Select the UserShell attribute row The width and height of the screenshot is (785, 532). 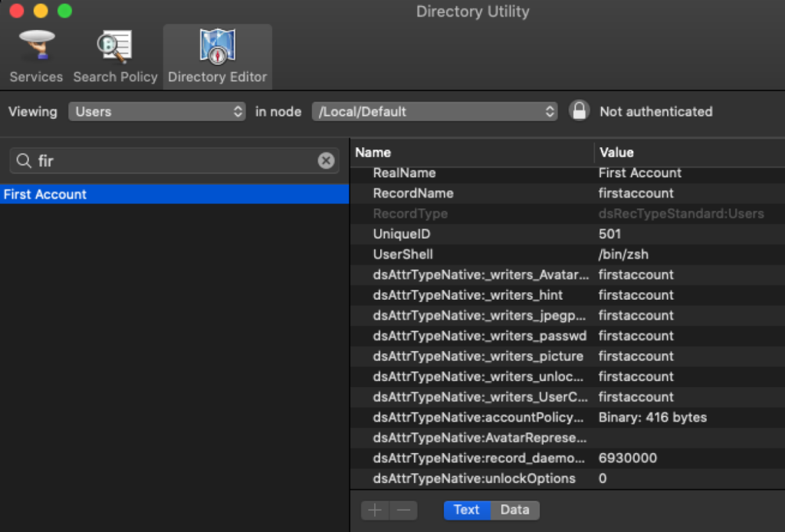click(460, 254)
